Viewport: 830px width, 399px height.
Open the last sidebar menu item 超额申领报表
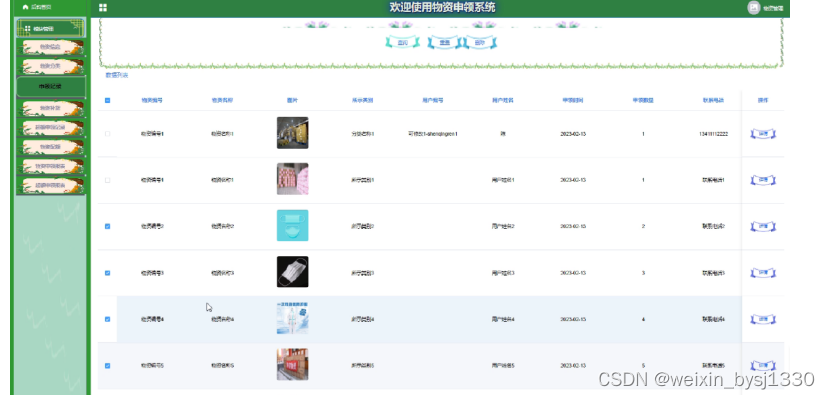pyautogui.click(x=51, y=185)
